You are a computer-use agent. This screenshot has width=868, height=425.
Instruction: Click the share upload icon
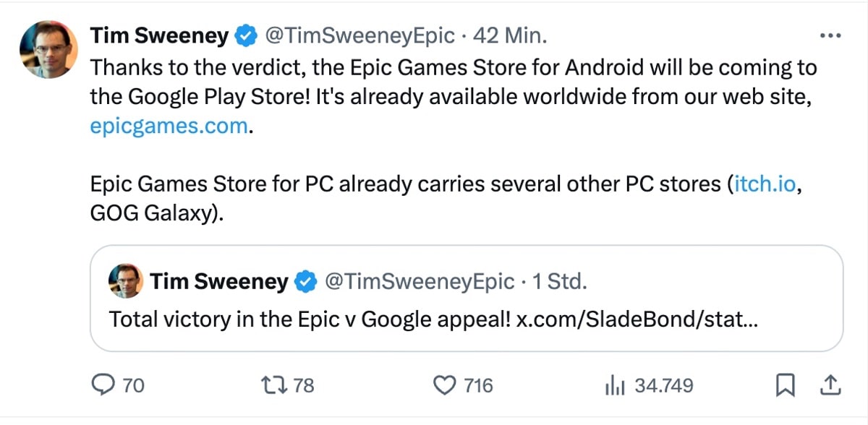pyautogui.click(x=830, y=385)
